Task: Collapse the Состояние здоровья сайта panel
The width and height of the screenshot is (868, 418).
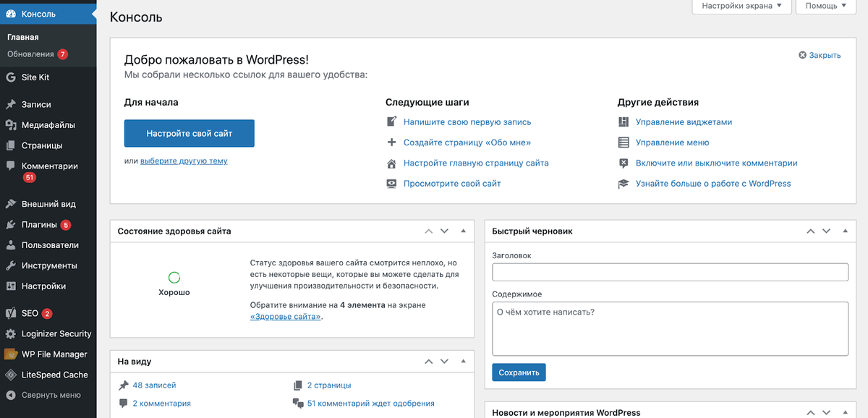Action: coord(464,231)
